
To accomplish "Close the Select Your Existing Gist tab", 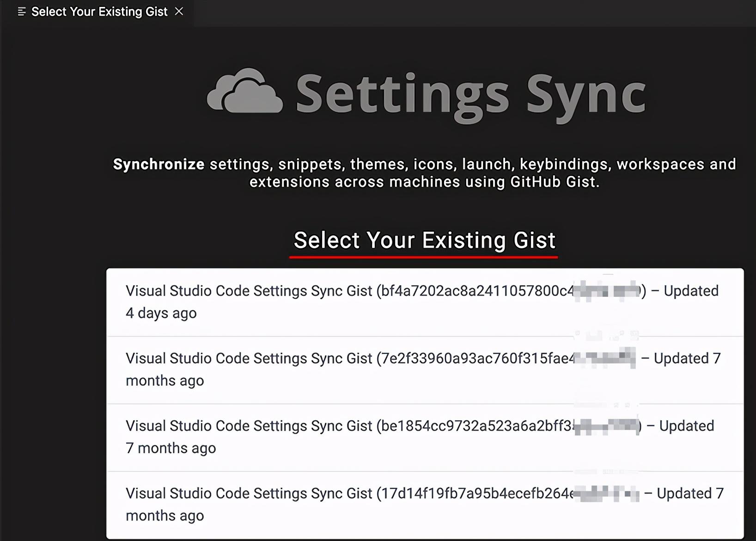I will pyautogui.click(x=179, y=12).
